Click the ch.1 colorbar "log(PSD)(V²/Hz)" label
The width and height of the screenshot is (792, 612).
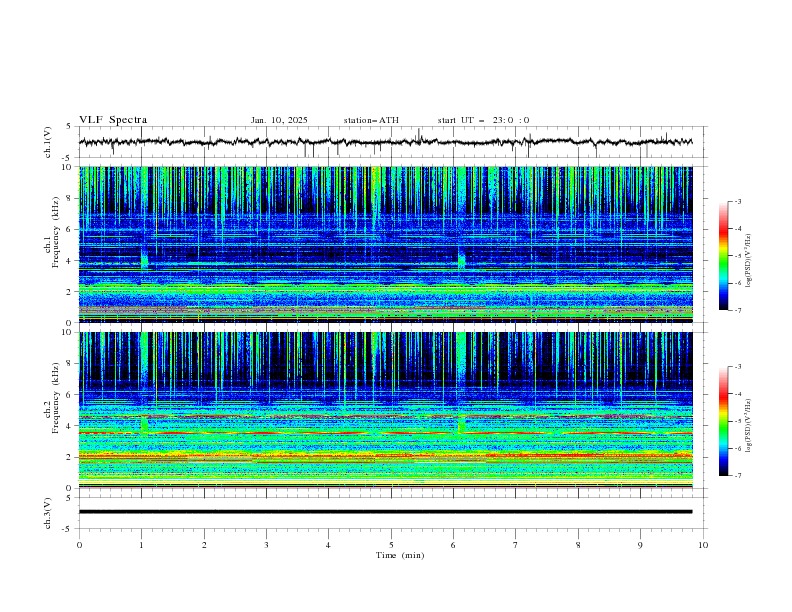(748, 261)
